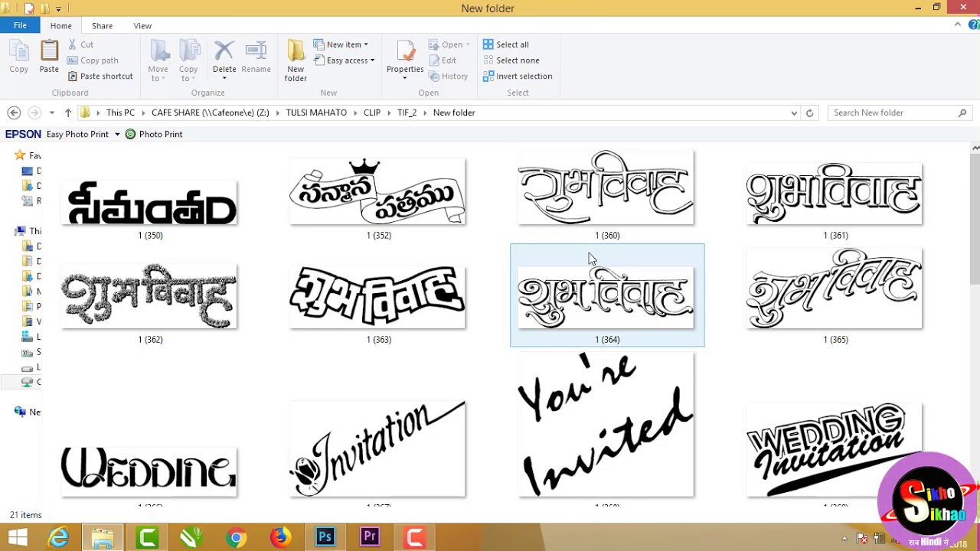Click Cut in the Clipboard group
980x551 pixels.
pyautogui.click(x=80, y=44)
